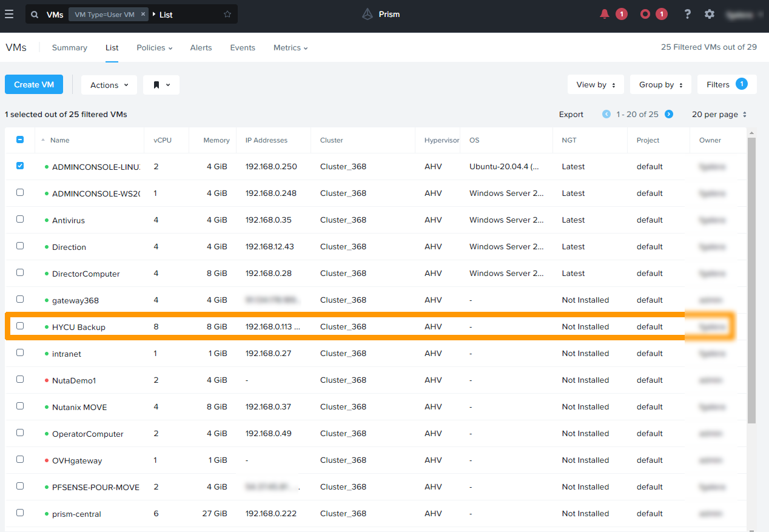Open the help question mark icon
This screenshot has height=532, width=769.
point(687,14)
